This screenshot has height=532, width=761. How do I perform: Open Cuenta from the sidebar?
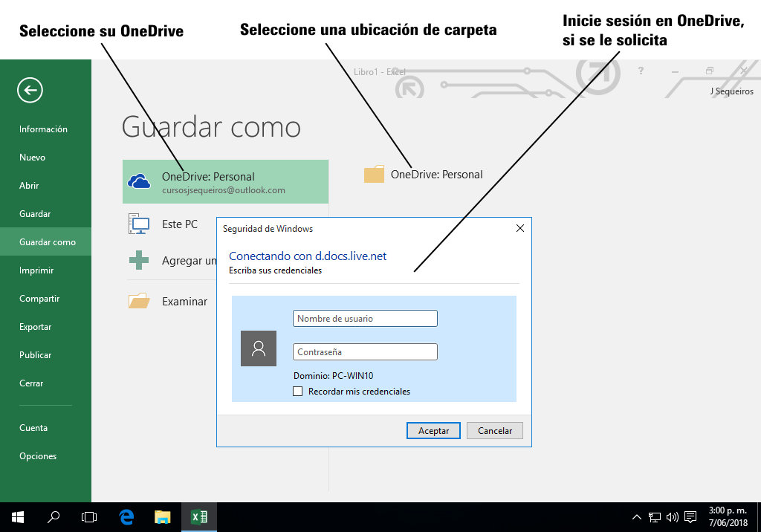[x=33, y=427]
